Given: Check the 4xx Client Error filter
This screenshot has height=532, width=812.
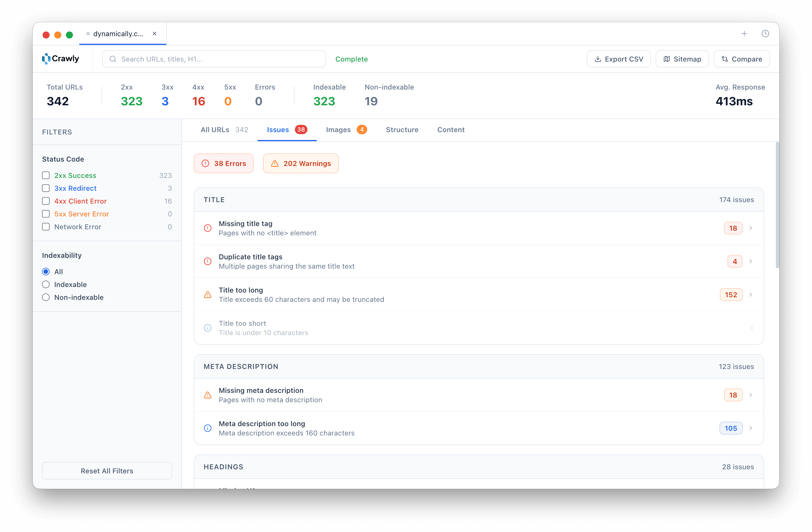Looking at the screenshot, I should [x=46, y=201].
